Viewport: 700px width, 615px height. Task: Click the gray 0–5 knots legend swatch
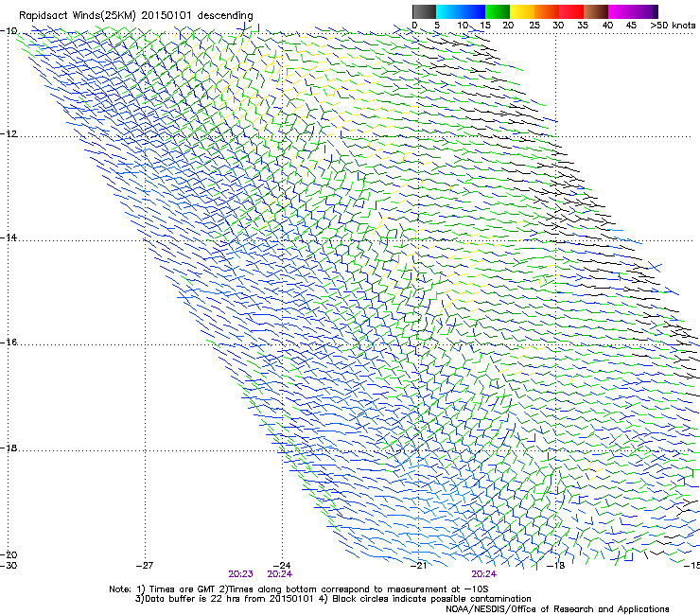pos(424,11)
